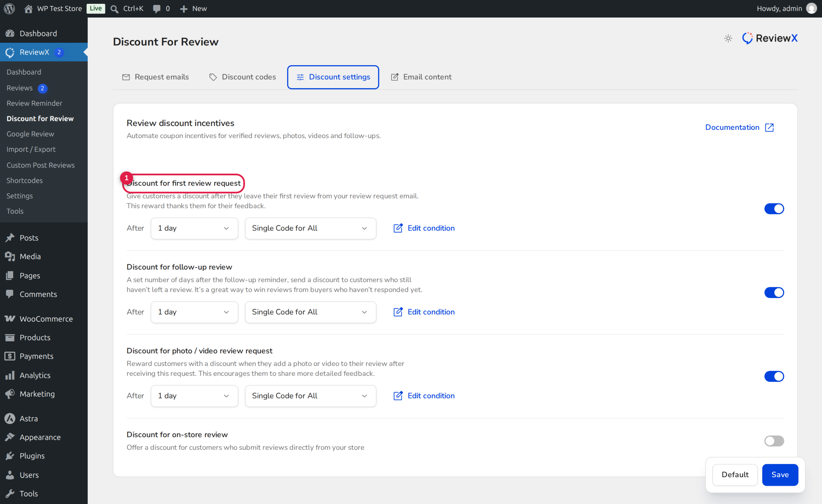Click the search magnifier icon in admin bar
This screenshot has width=822, height=504.
(114, 9)
